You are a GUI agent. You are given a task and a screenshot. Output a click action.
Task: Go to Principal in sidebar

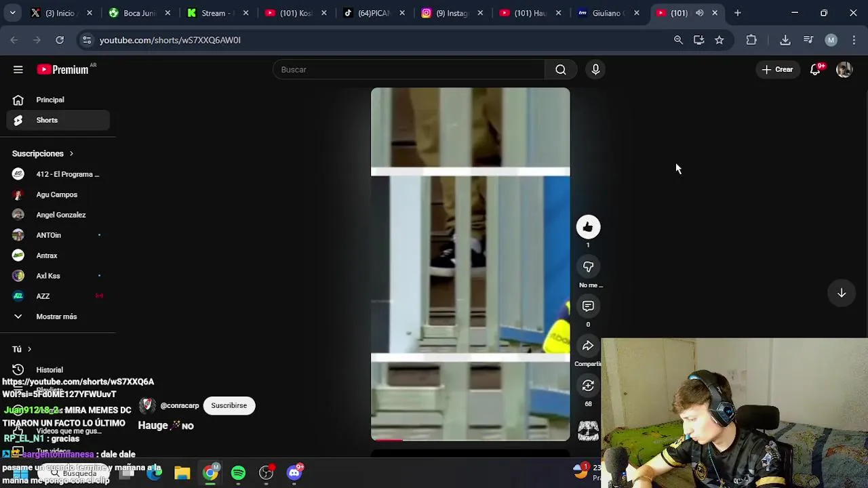click(x=58, y=100)
